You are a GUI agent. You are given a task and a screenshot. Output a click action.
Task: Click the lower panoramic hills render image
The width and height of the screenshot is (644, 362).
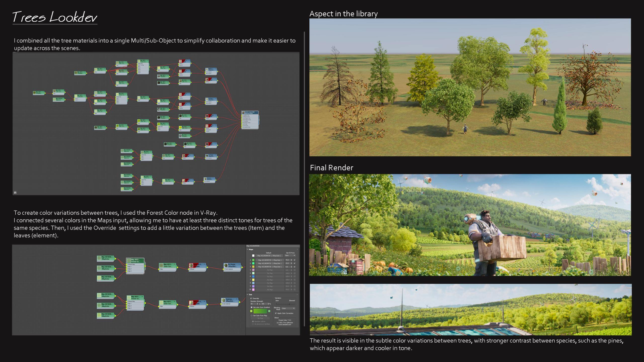471,309
